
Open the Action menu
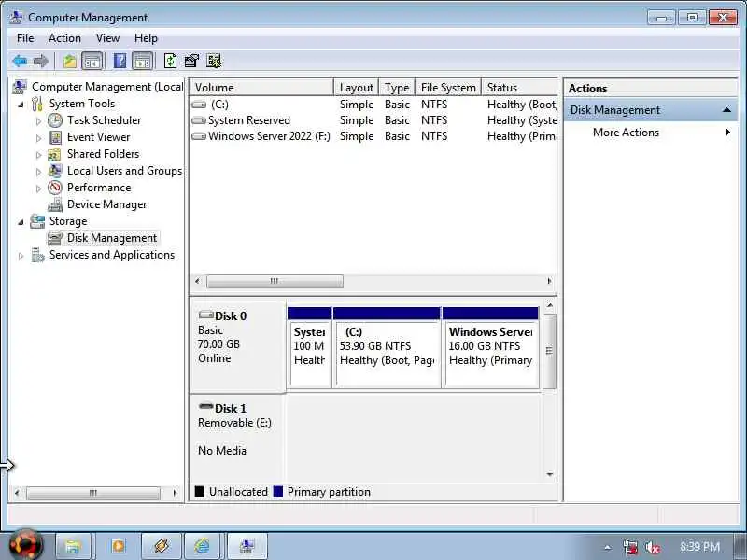64,38
